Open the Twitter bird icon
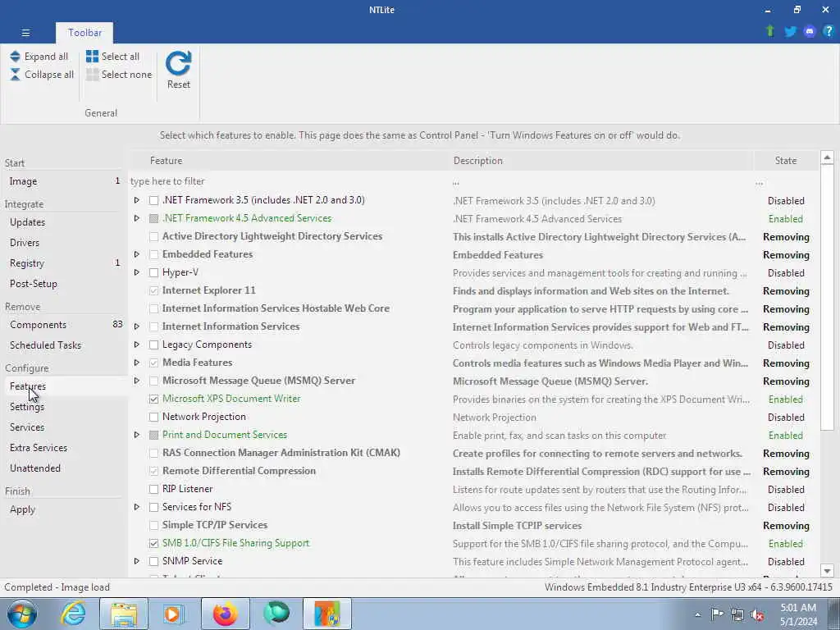Screen dimensions: 840x630 coord(790,32)
